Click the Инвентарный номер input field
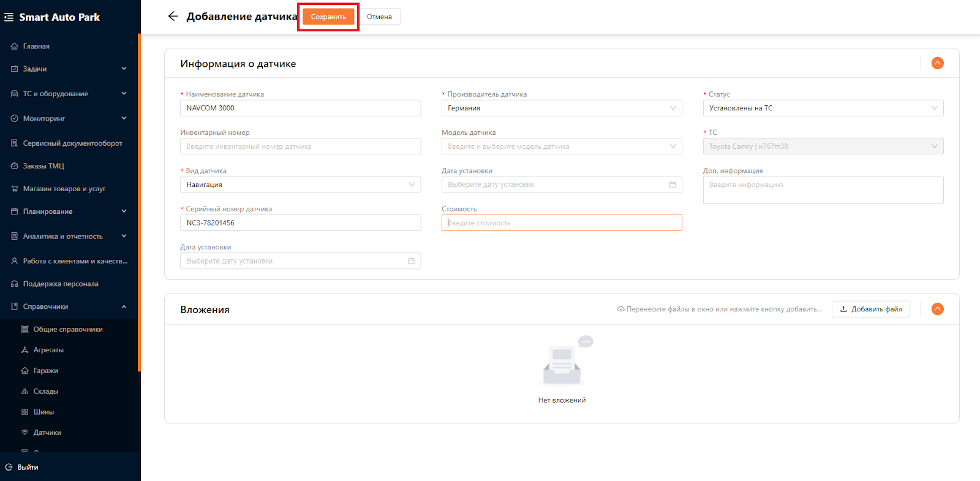Image resolution: width=980 pixels, height=481 pixels. click(300, 146)
